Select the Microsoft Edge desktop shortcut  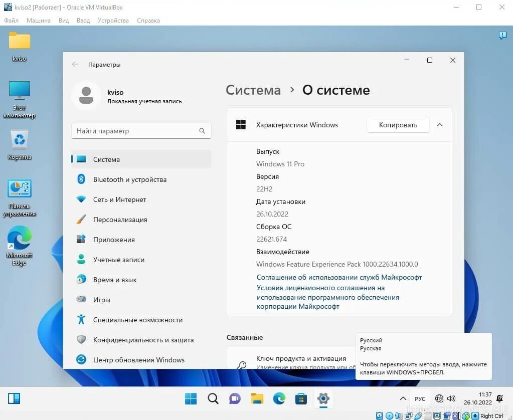[x=19, y=245]
